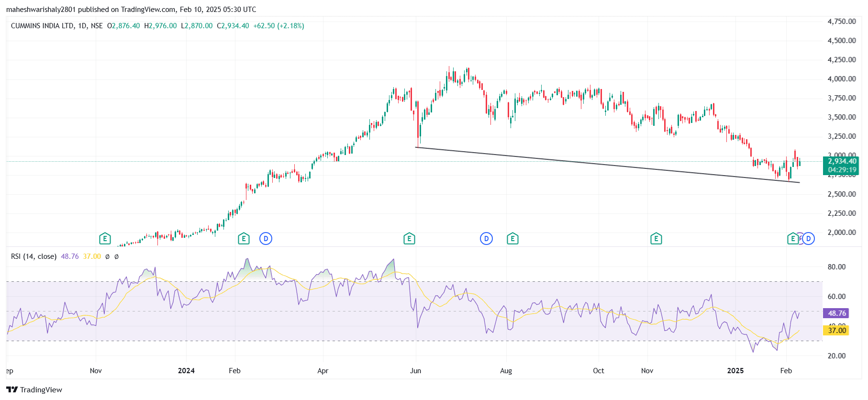Click the change value +62.50 (+2.18%)
This screenshot has width=868, height=400.
pyautogui.click(x=278, y=26)
